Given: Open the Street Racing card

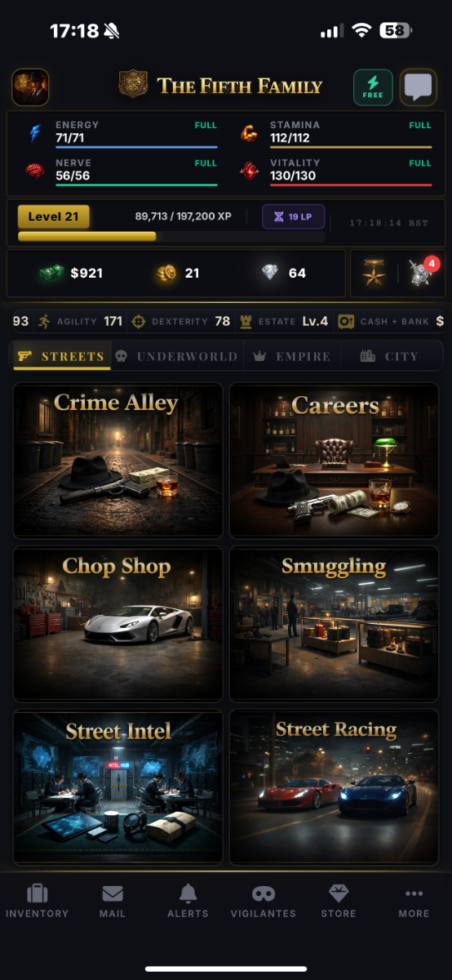Looking at the screenshot, I should pos(335,787).
